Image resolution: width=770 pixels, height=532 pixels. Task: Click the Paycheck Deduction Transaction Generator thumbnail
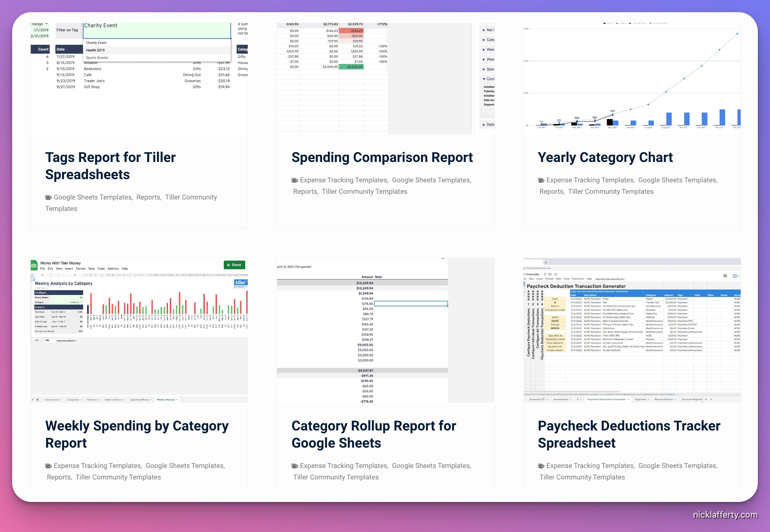632,331
